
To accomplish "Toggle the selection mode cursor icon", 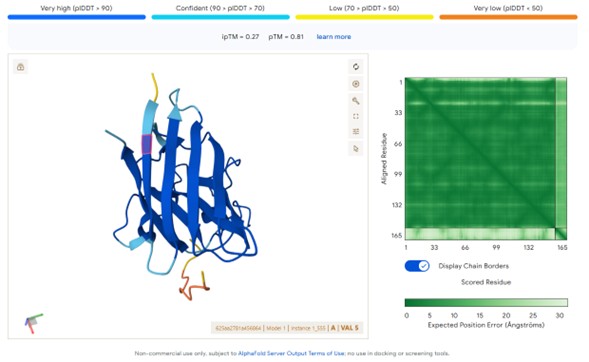I will (356, 149).
